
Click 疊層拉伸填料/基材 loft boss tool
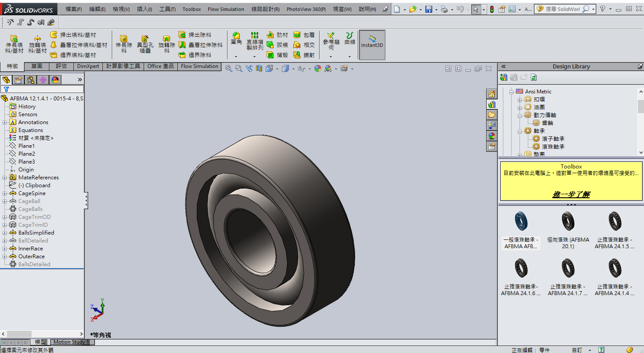pyautogui.click(x=78, y=45)
